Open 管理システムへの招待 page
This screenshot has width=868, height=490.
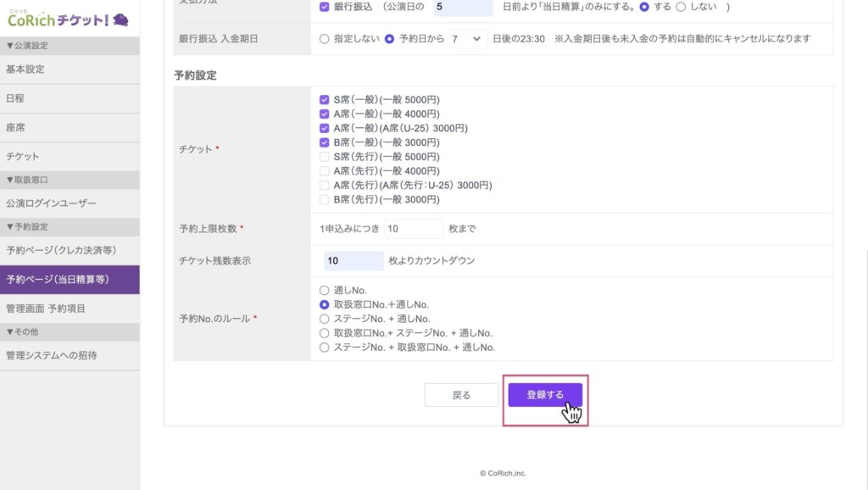click(51, 355)
